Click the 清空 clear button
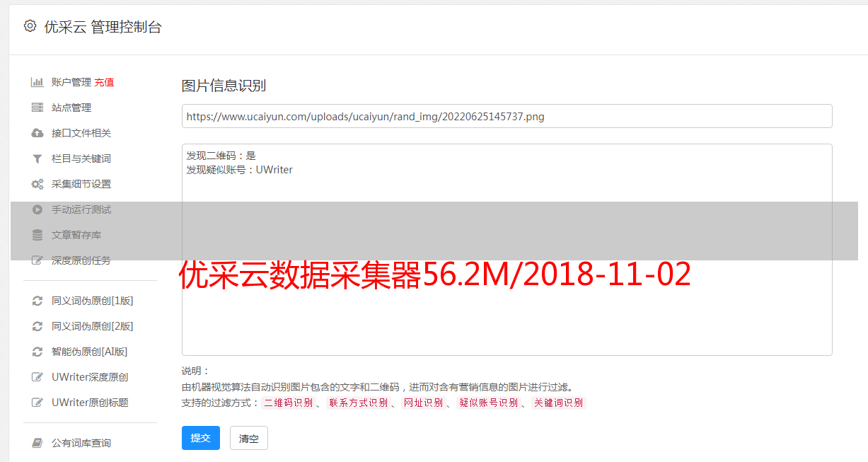The width and height of the screenshot is (868, 462). 249,438
